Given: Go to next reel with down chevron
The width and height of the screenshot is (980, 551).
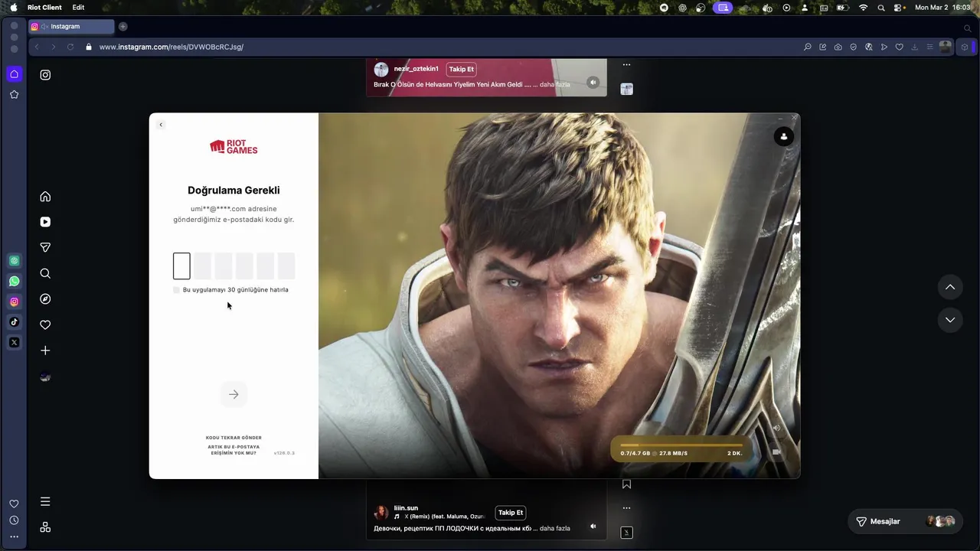Looking at the screenshot, I should pos(950,320).
